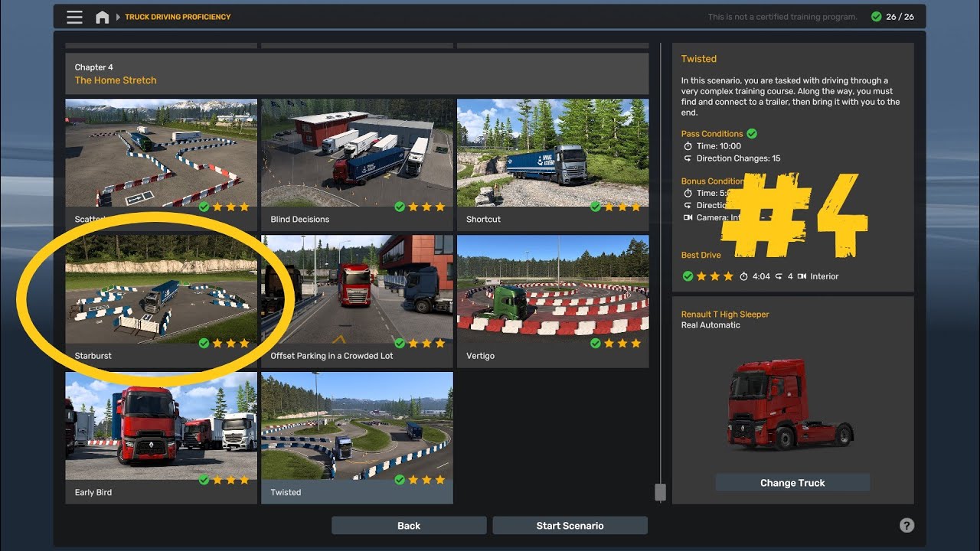980x551 pixels.
Task: Click Change Truck button
Action: click(792, 483)
